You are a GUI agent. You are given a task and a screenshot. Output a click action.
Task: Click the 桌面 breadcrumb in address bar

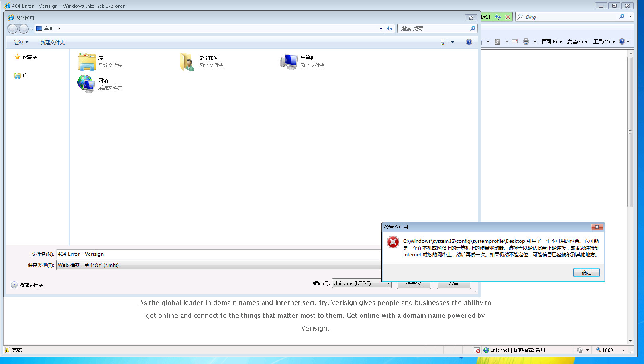49,28
